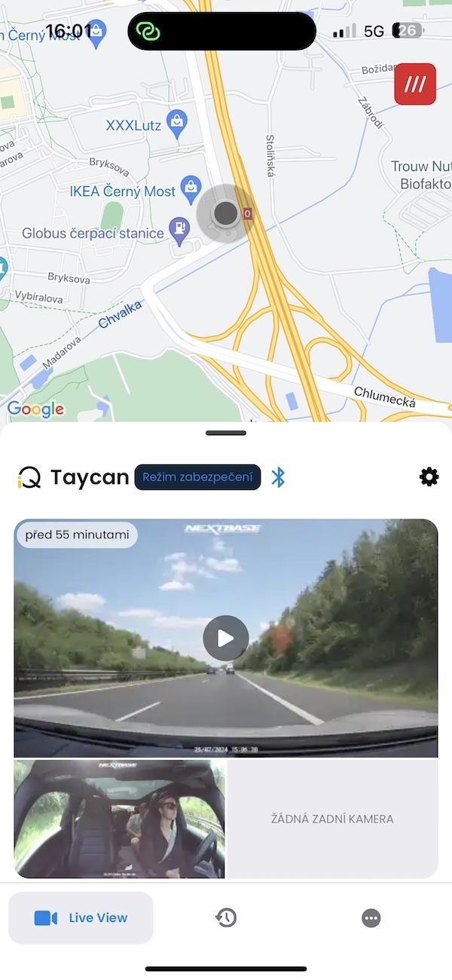
Task: Tap the ŽÁDNÁ ZADNÍ KAMERA placeholder
Action: pos(332,819)
